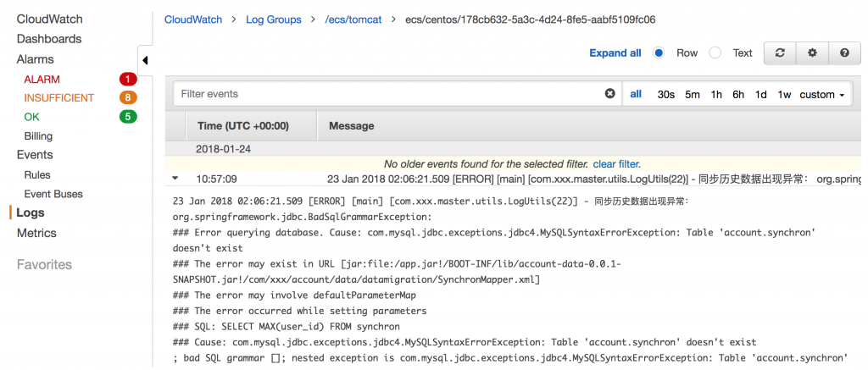Viewport: 868px width, 370px height.
Task: Click the red ALARM count badge 1
Action: [x=128, y=80]
